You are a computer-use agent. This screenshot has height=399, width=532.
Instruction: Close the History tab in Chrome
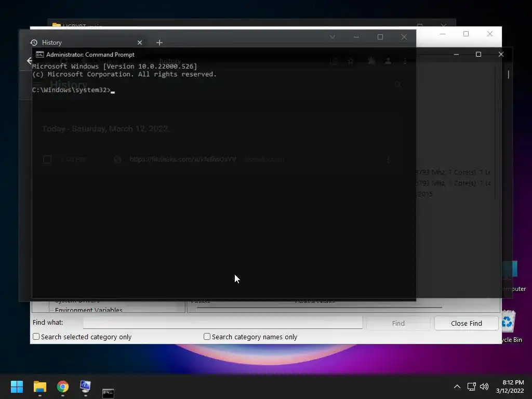(140, 43)
